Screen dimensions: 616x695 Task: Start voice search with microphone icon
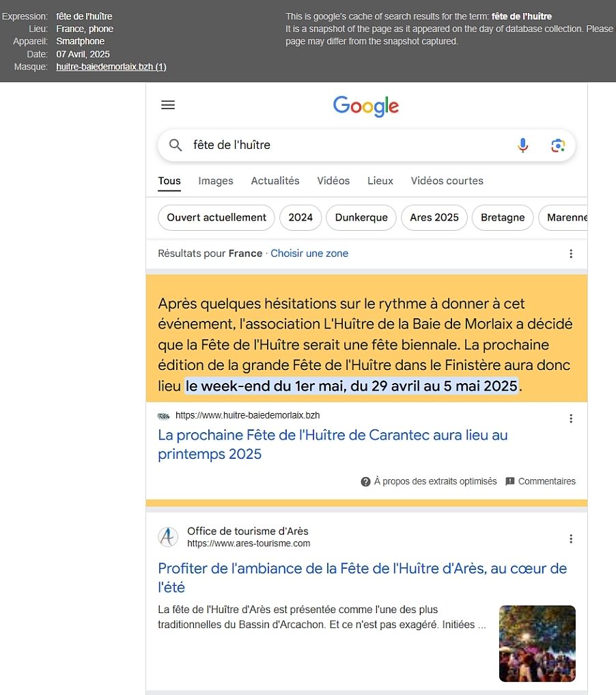point(523,145)
